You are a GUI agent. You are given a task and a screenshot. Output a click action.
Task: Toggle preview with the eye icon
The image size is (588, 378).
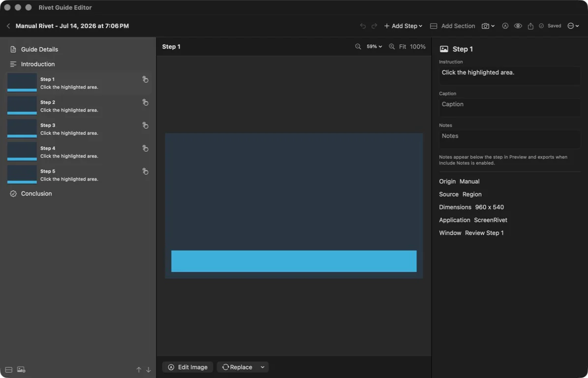point(518,26)
